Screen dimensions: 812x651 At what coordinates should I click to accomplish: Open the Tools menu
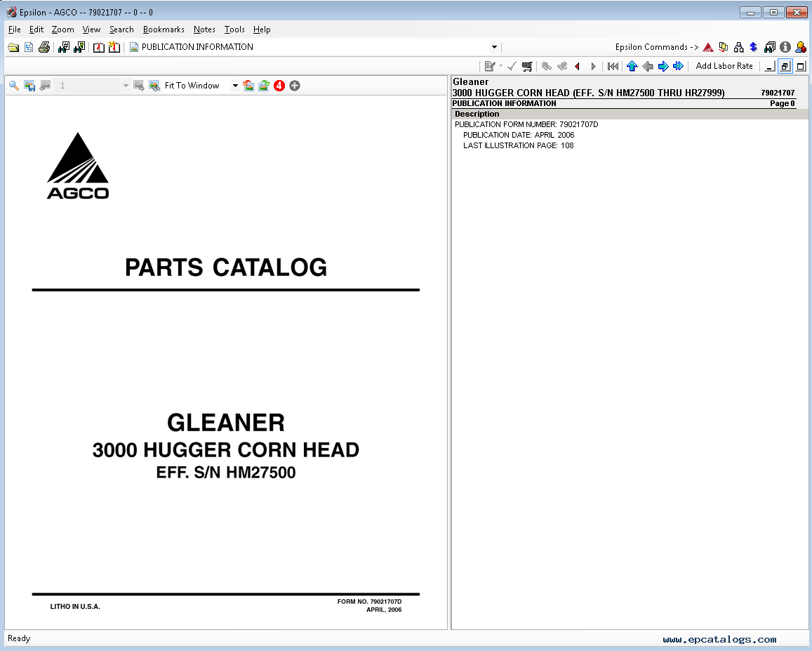[x=234, y=29]
